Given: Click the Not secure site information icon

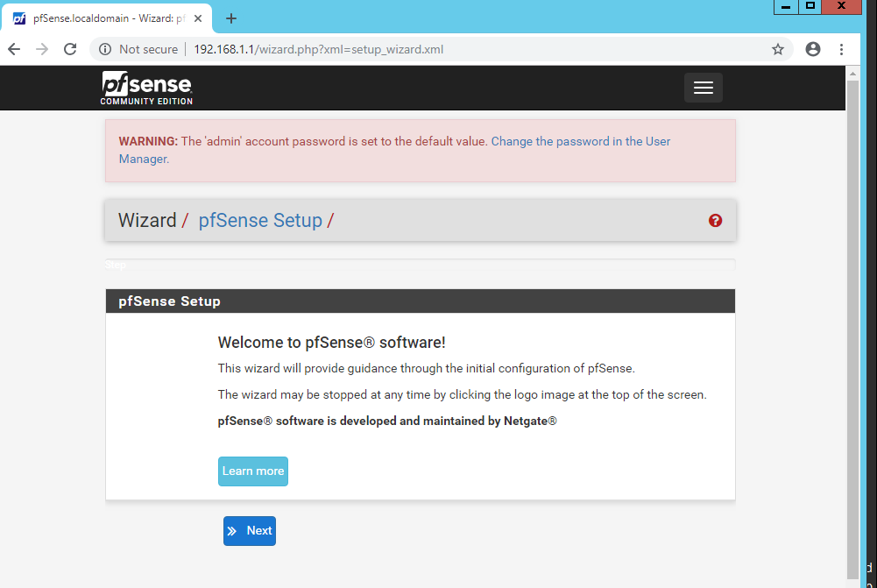Looking at the screenshot, I should pos(104,49).
